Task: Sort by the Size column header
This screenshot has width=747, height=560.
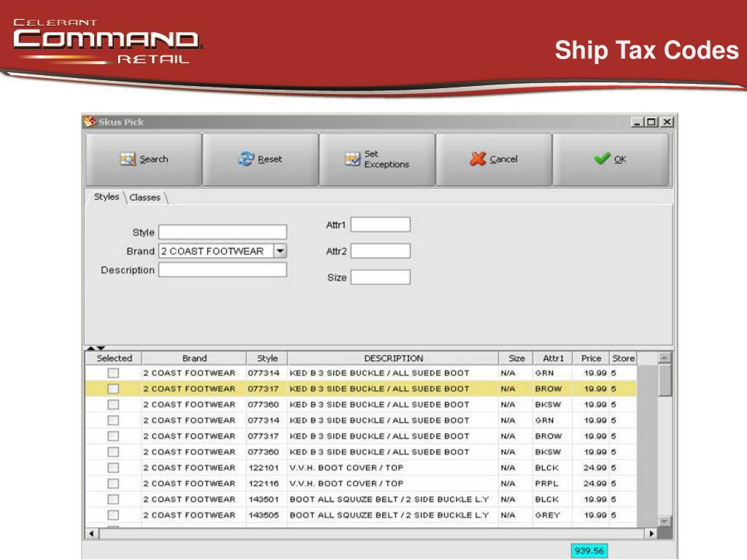Action: pyautogui.click(x=516, y=358)
